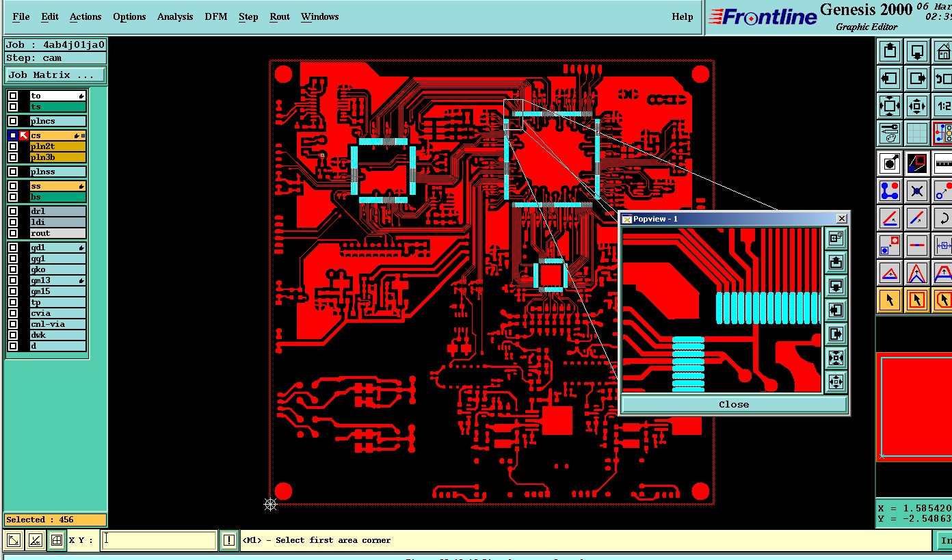The image size is (952, 560).
Task: Open the DFM menu
Action: click(216, 16)
